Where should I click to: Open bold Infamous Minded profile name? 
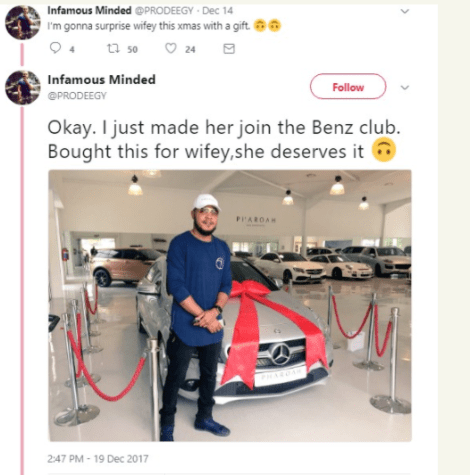pyautogui.click(x=102, y=80)
